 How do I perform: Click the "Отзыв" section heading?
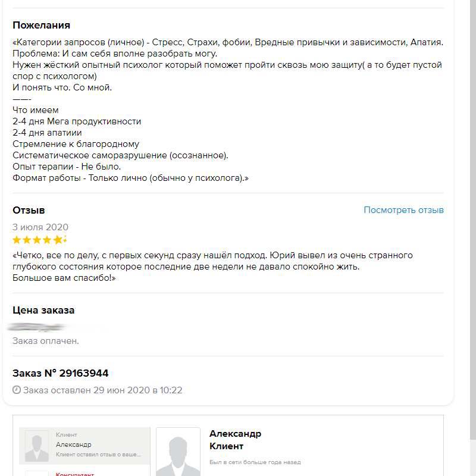(29, 210)
